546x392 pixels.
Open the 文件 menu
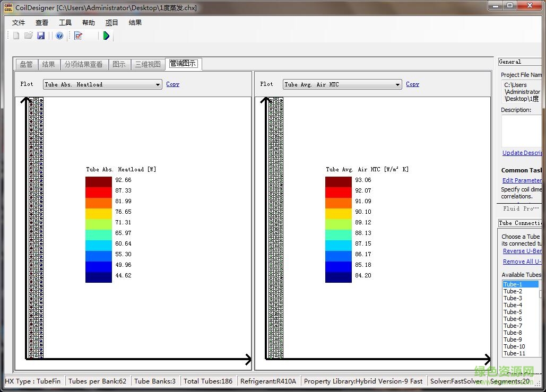click(x=19, y=23)
